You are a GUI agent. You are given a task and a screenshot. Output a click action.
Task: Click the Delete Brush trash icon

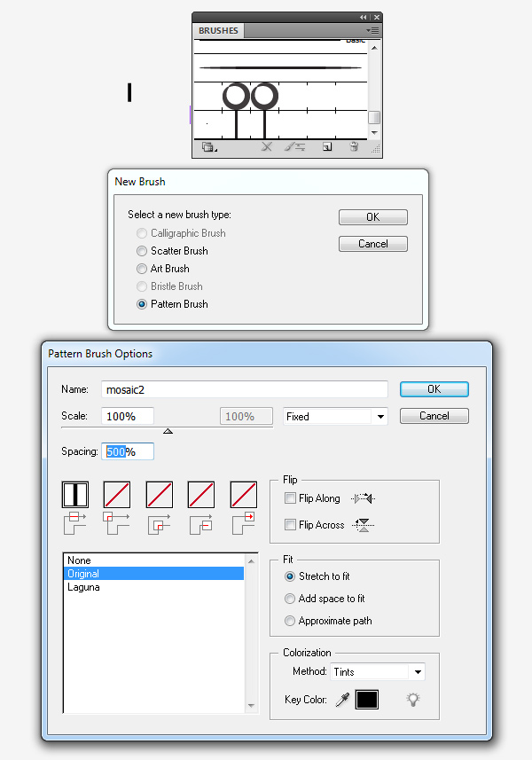[354, 147]
